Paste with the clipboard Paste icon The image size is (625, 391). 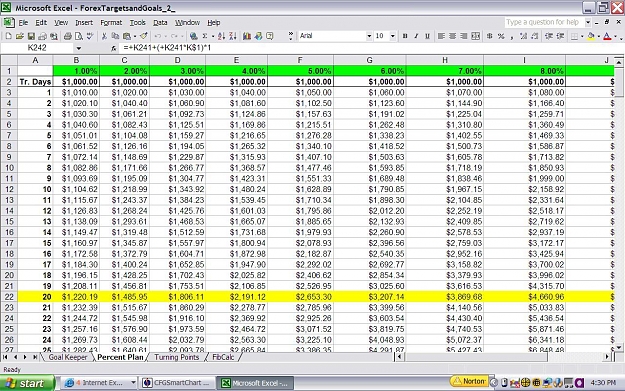coord(127,36)
